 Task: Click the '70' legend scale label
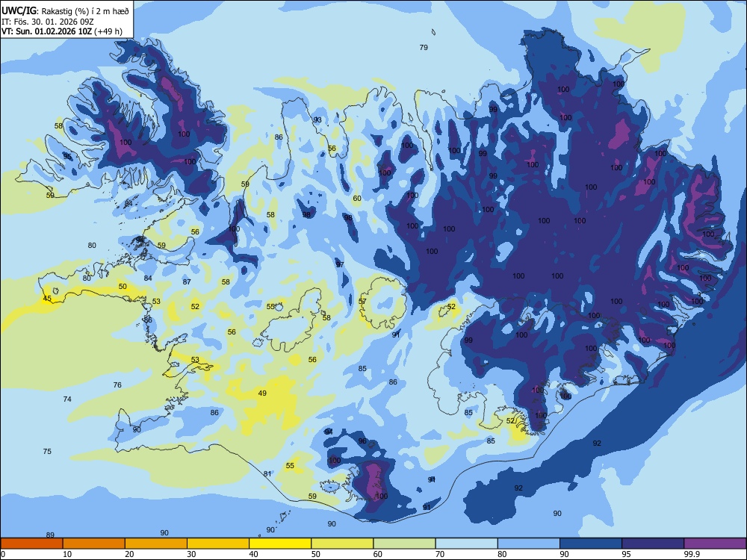pyautogui.click(x=440, y=554)
